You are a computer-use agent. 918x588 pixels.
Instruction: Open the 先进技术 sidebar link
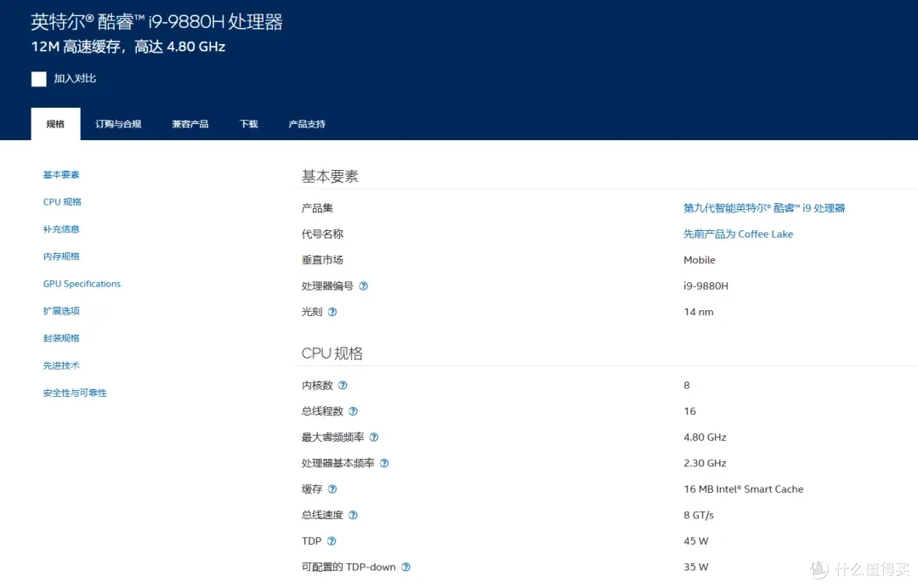[x=61, y=365]
